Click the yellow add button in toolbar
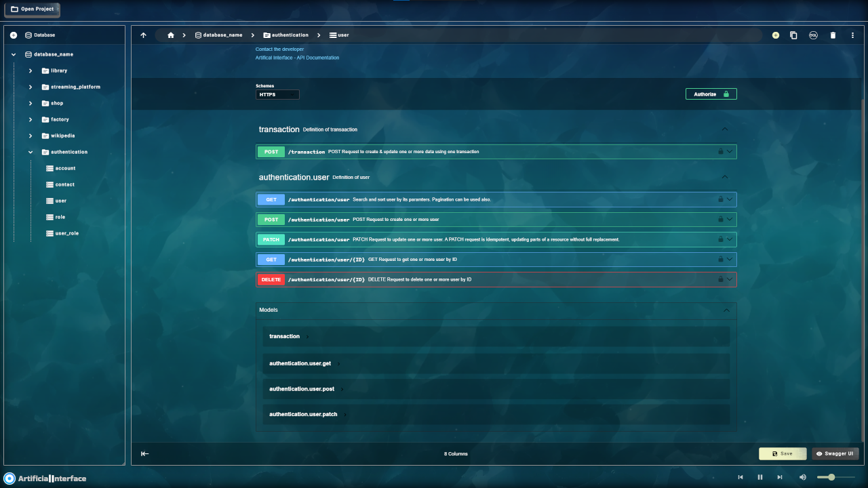Screen dimensions: 868x488 (776, 35)
